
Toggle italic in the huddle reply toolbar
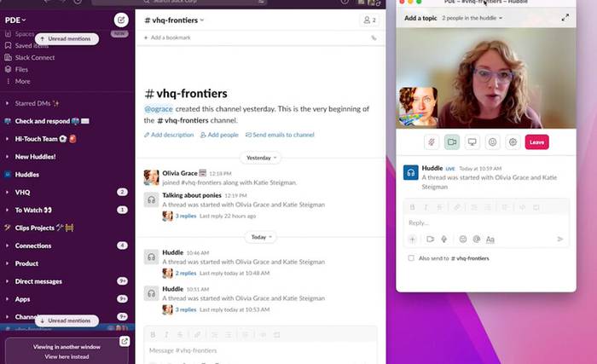[x=426, y=207]
